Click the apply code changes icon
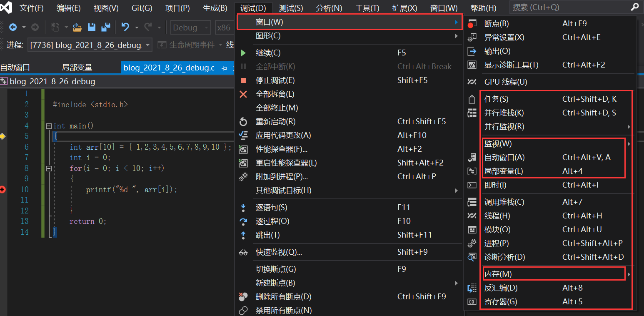The image size is (644, 316). click(x=243, y=135)
